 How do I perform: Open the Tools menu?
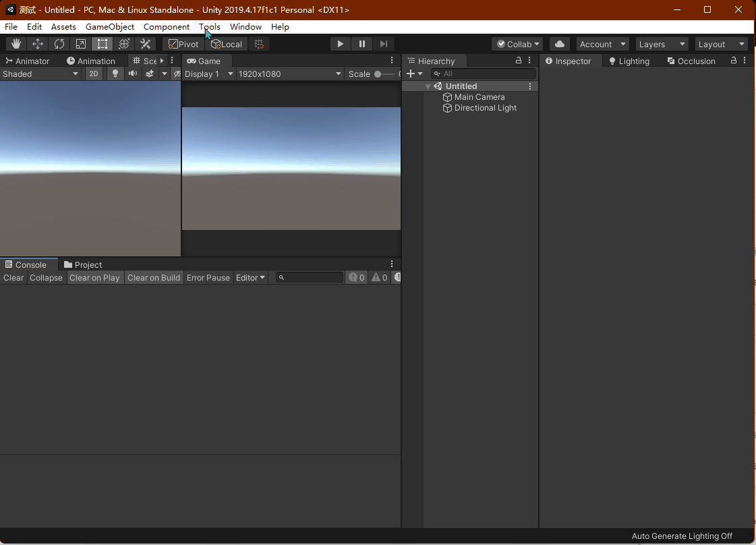tap(210, 26)
